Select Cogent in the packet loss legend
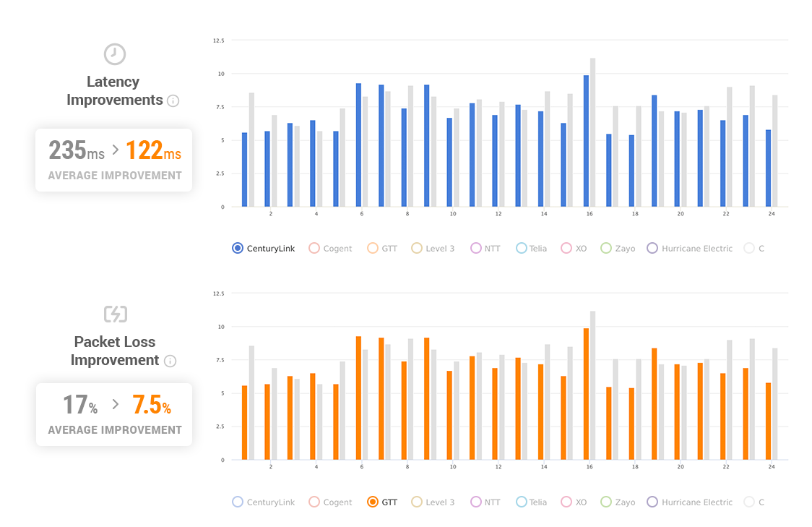 330,502
